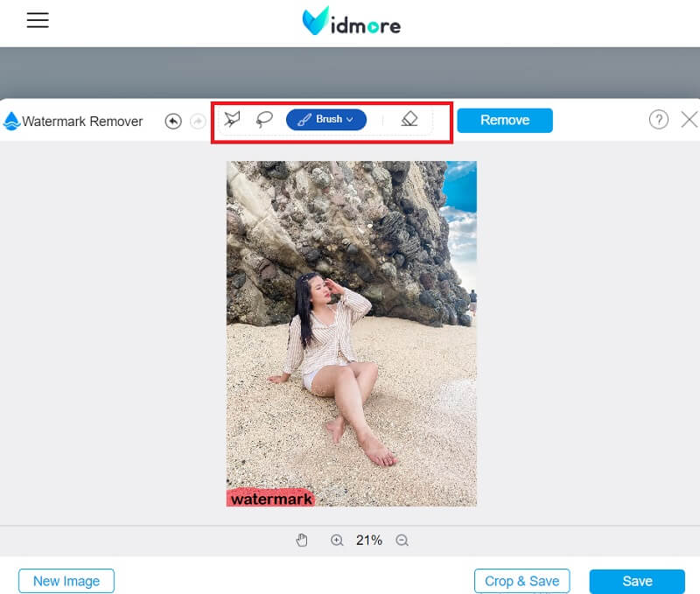The width and height of the screenshot is (700, 594).
Task: Open the help question mark icon
Action: [658, 120]
